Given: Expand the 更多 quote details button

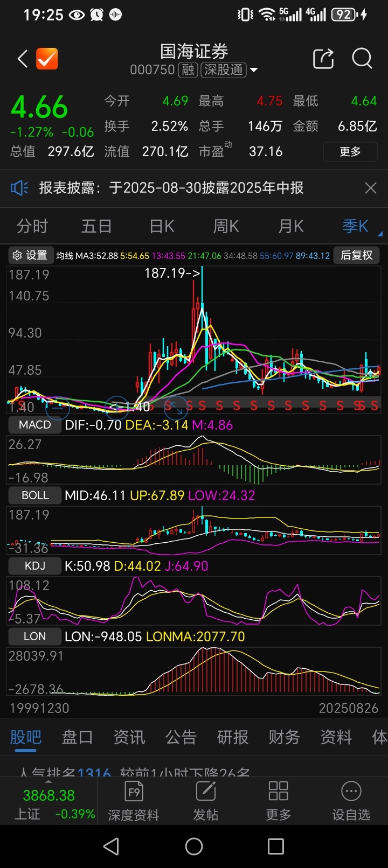Looking at the screenshot, I should [350, 152].
